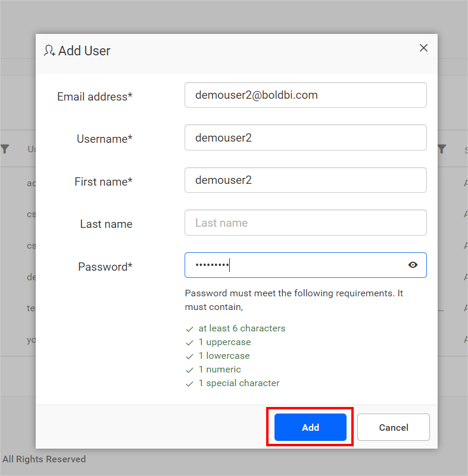Click the Add button
The image size is (468, 476).
tap(310, 427)
